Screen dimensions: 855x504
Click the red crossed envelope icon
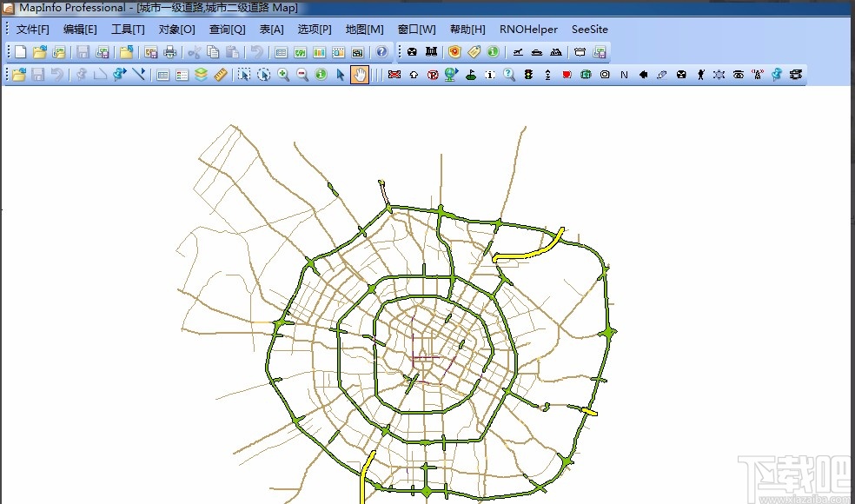[x=394, y=74]
